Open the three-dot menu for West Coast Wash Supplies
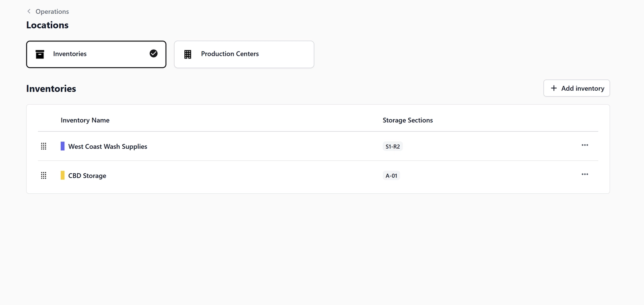This screenshot has height=305, width=644. point(585,145)
